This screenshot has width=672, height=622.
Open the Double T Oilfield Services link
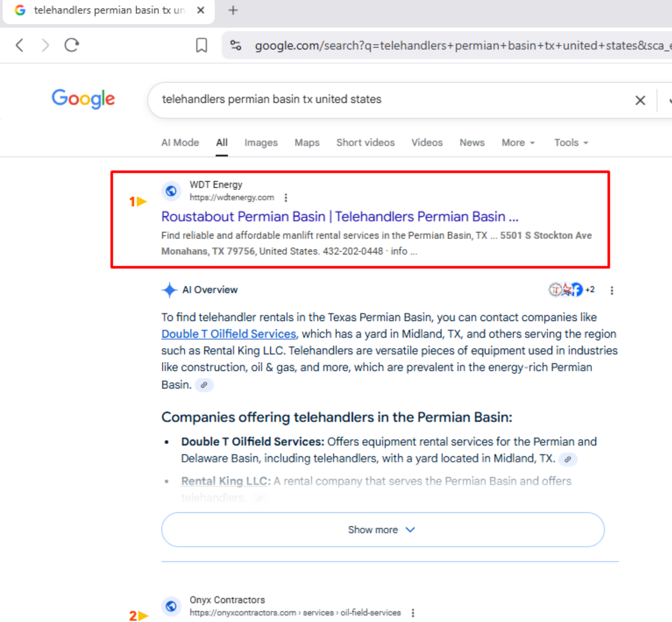(228, 334)
